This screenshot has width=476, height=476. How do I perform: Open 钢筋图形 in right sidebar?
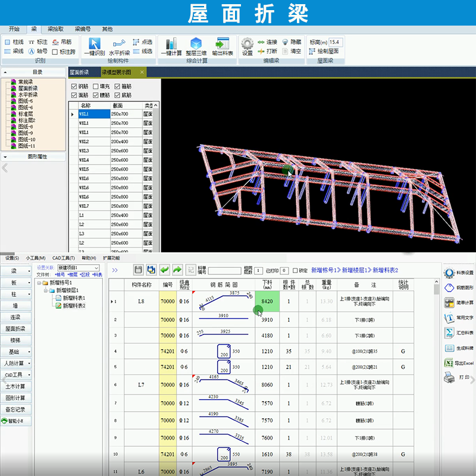pos(458,287)
